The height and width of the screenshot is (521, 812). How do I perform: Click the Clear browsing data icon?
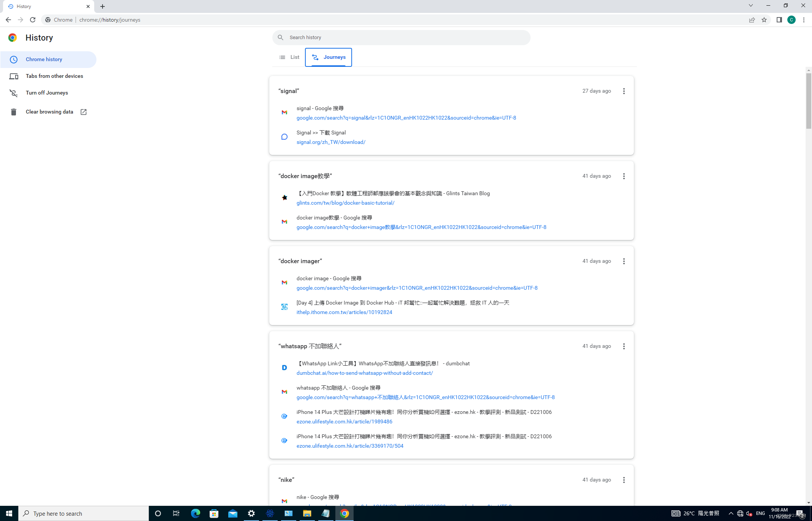click(13, 112)
